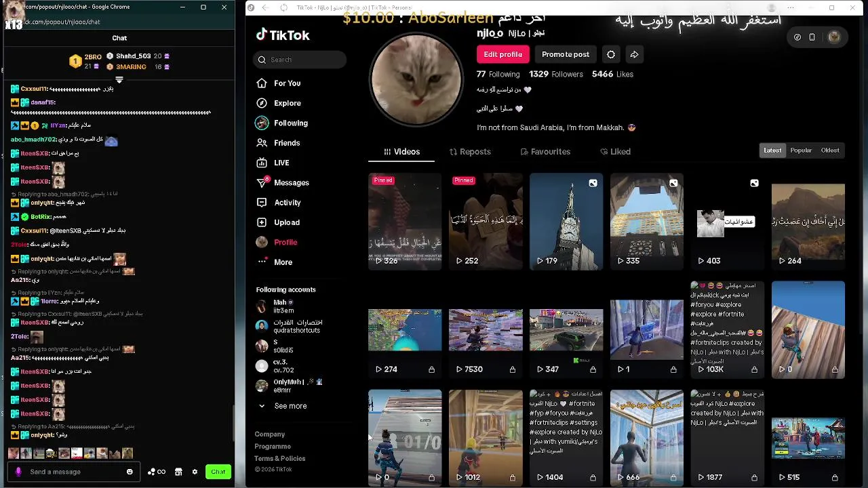
Task: Share profile using arrow icon
Action: click(x=634, y=54)
